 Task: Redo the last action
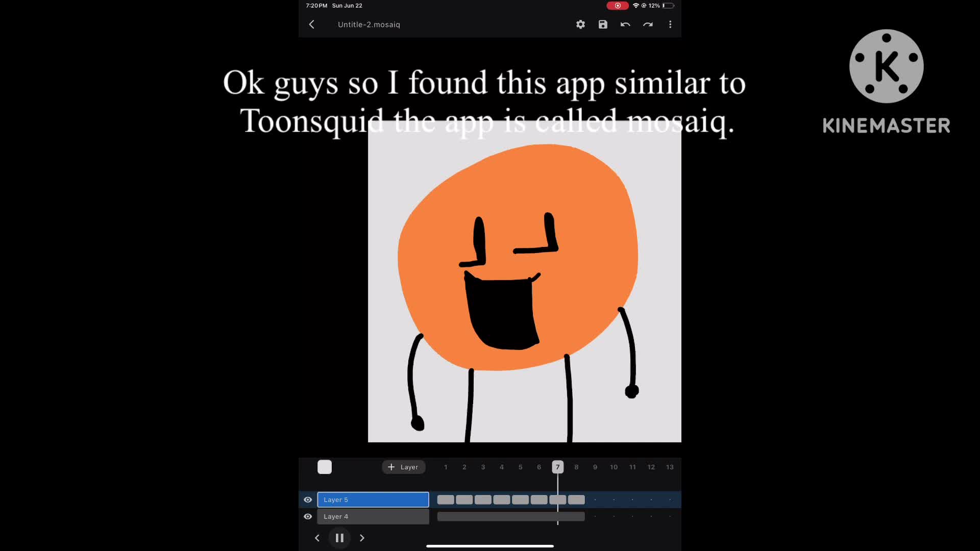click(x=648, y=24)
